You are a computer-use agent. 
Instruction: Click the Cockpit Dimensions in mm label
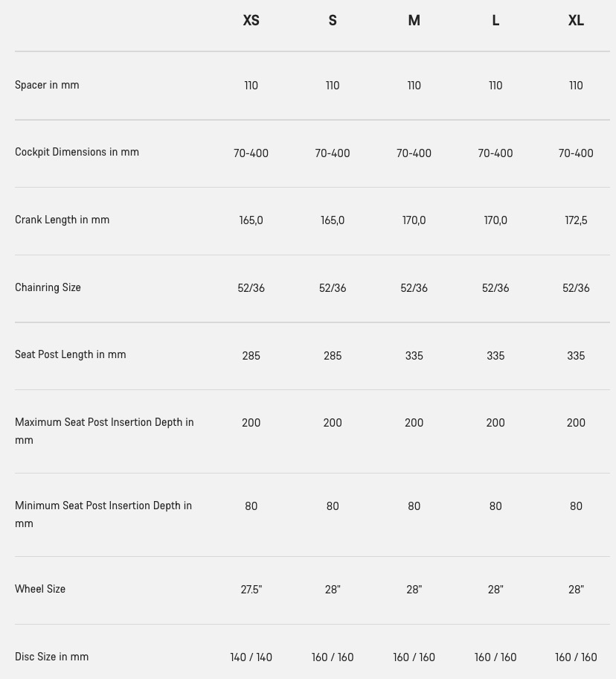pos(77,152)
